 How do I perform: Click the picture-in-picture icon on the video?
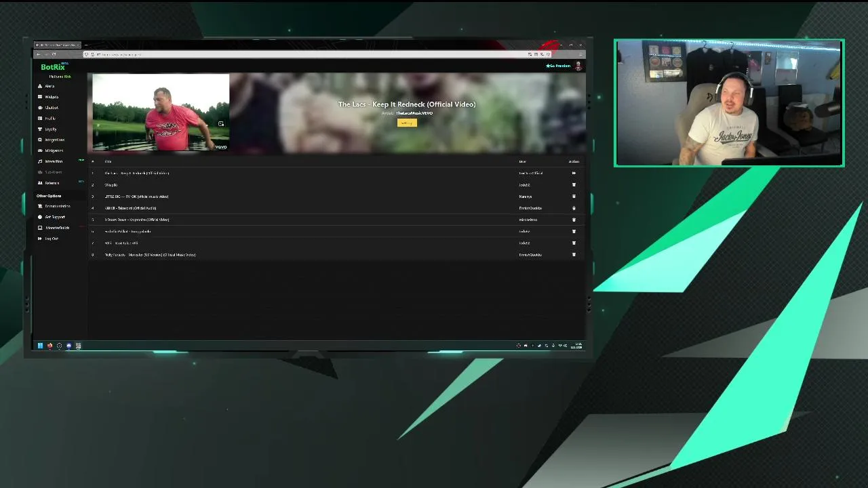(221, 124)
